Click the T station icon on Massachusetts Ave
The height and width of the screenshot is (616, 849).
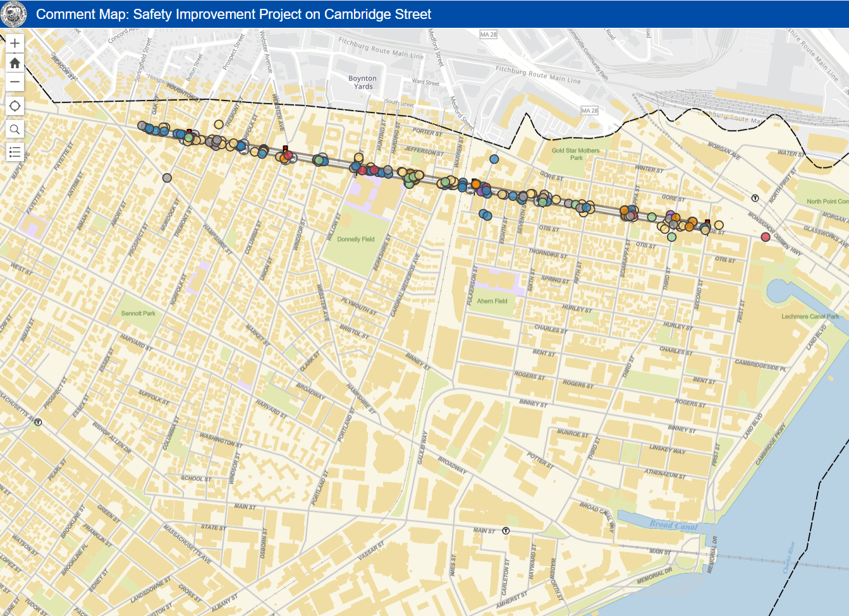(x=38, y=422)
